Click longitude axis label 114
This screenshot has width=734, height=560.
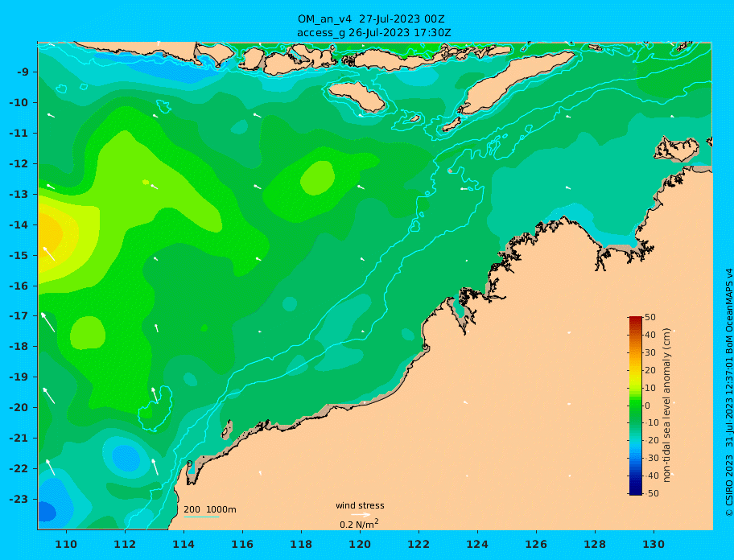[183, 544]
